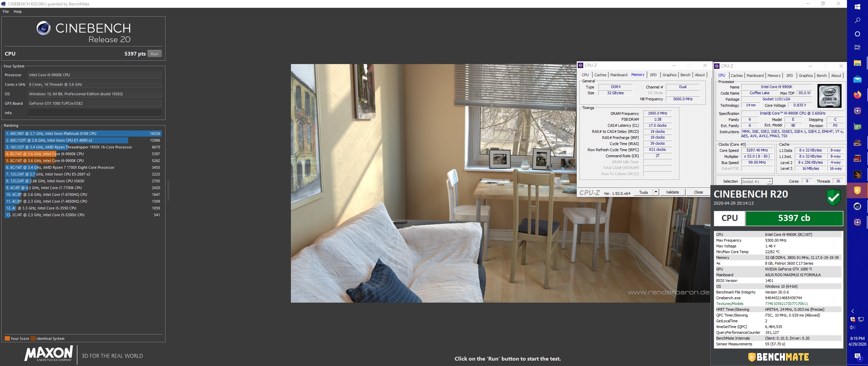Open File Explorer from the taskbar
Screen dimensions: 868x366
coord(857,63)
